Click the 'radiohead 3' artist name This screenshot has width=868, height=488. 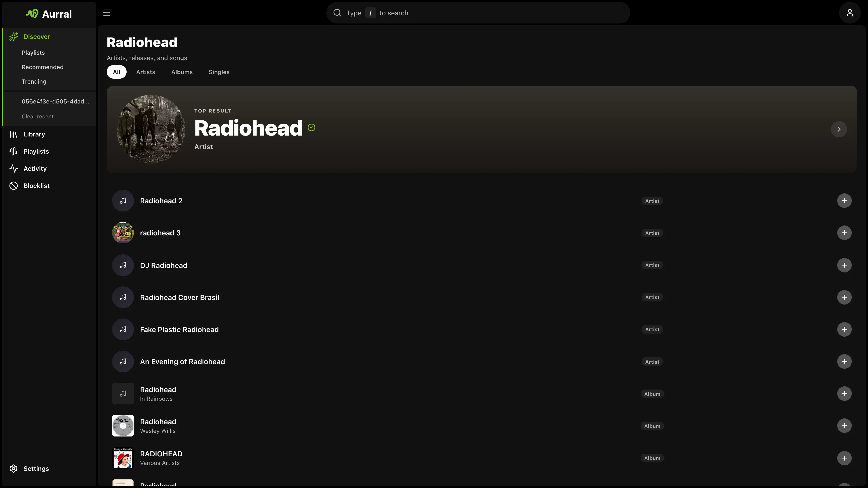160,233
